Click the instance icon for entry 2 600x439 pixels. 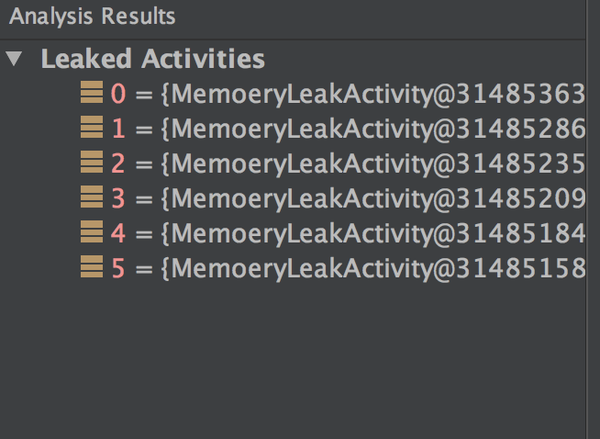92,163
